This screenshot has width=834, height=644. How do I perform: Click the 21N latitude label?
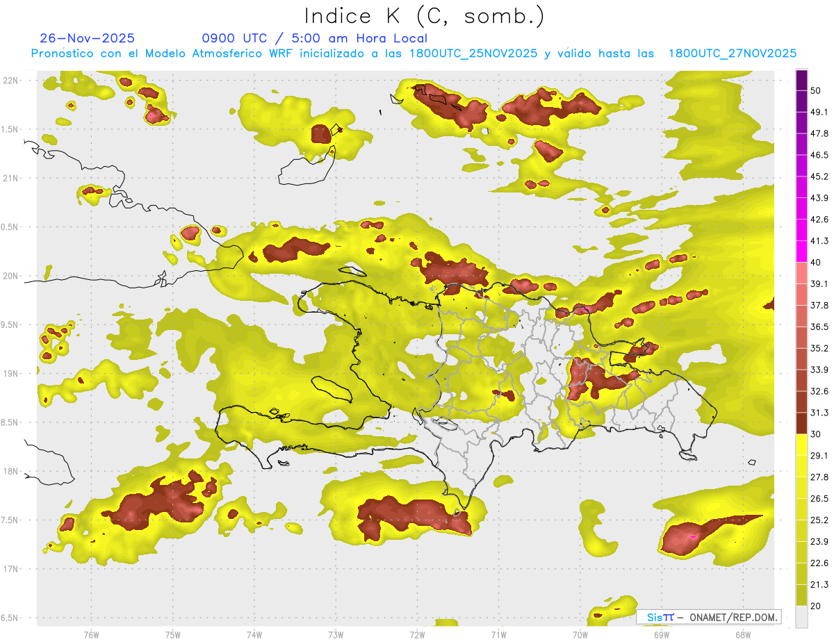click(10, 178)
